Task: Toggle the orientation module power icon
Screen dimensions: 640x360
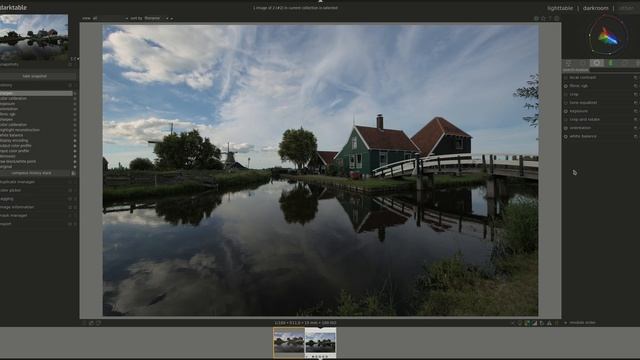Action: pos(566,128)
